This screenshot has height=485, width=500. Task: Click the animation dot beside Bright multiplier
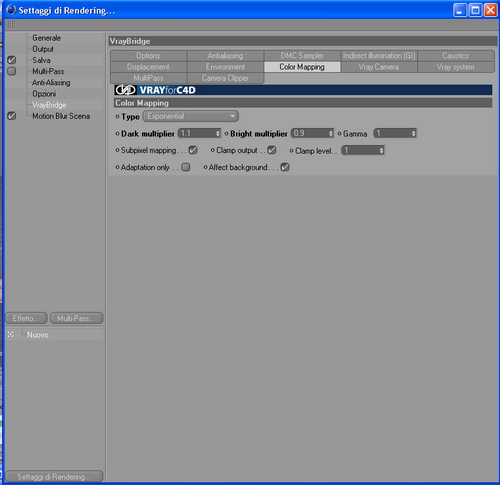[227, 134]
